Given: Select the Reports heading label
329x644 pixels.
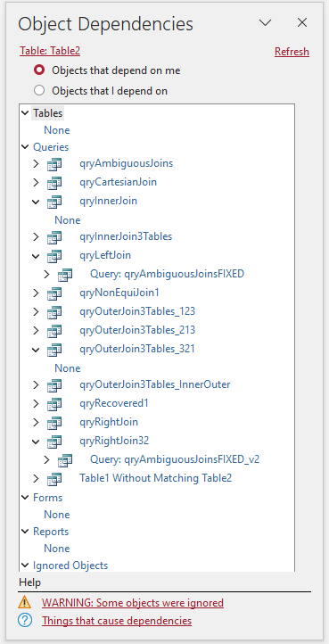Looking at the screenshot, I should pos(51,532).
